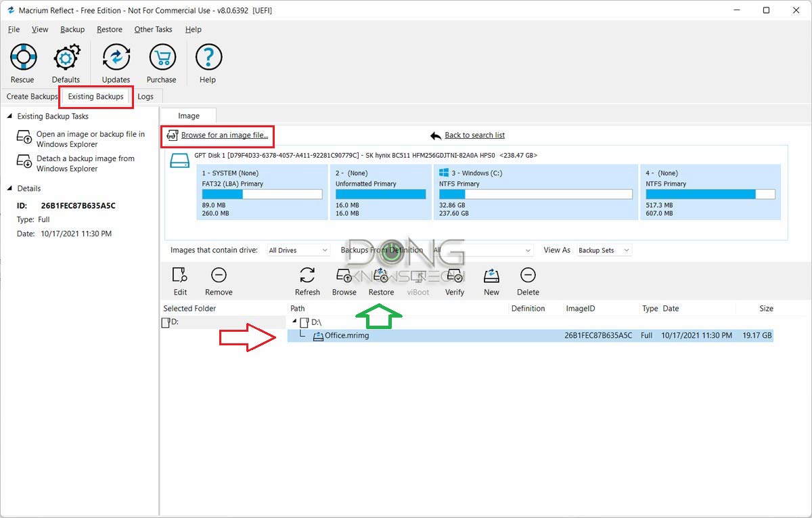
Task: Open the Defaults settings gear
Action: [66, 64]
